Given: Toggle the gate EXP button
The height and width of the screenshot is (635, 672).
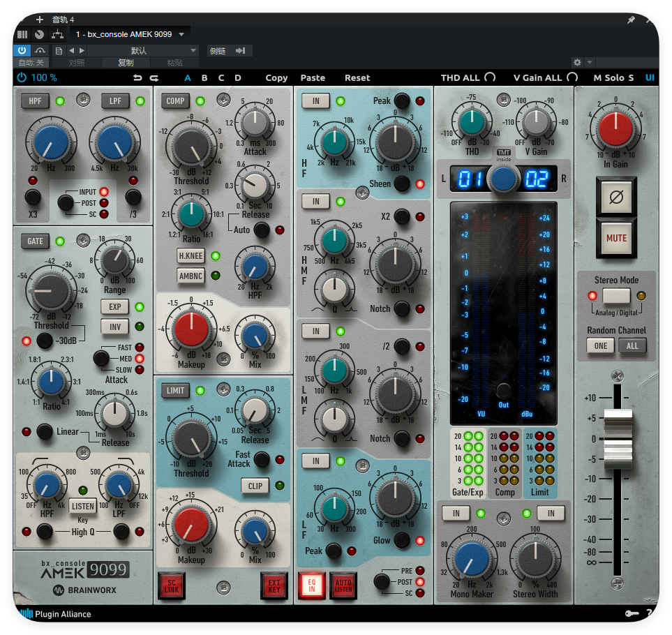Looking at the screenshot, I should pyautogui.click(x=115, y=307).
